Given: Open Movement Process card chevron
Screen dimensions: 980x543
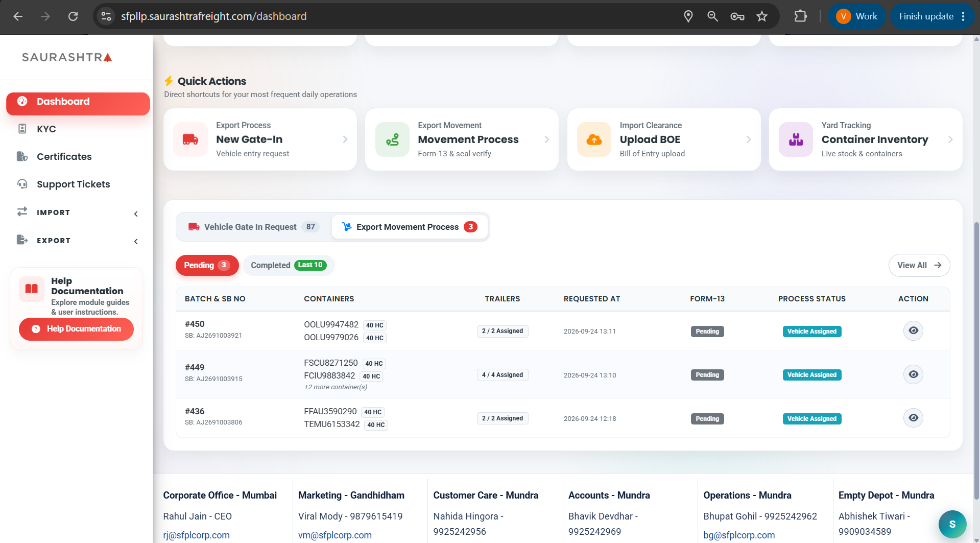Looking at the screenshot, I should click(547, 139).
